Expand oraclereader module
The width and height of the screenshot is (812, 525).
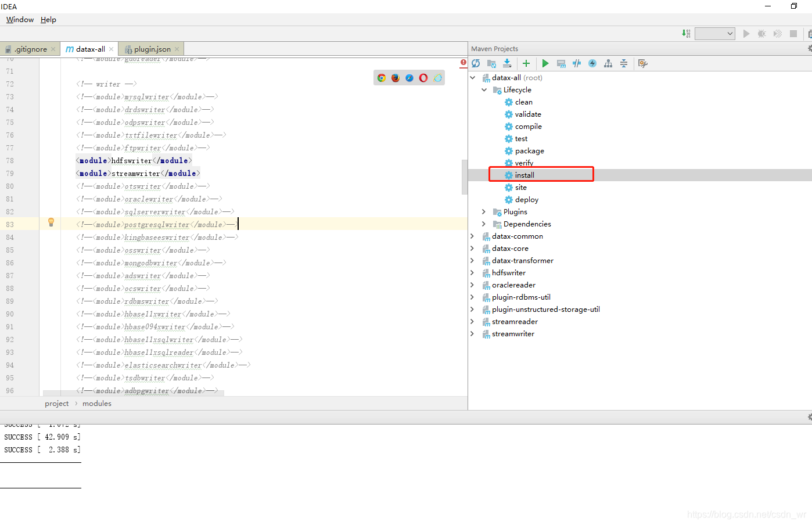(472, 285)
